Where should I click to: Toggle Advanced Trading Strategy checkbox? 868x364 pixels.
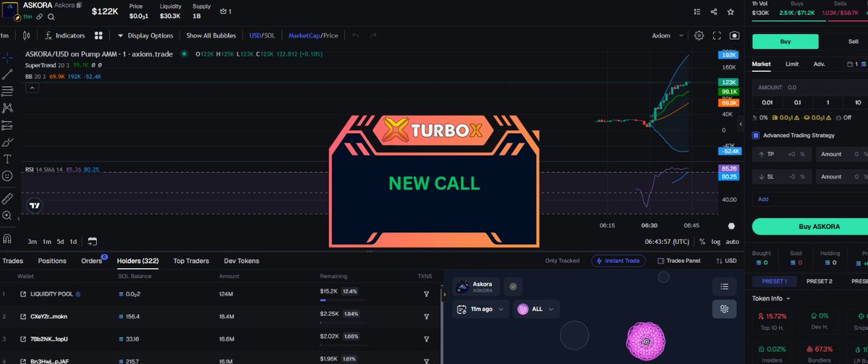(756, 135)
